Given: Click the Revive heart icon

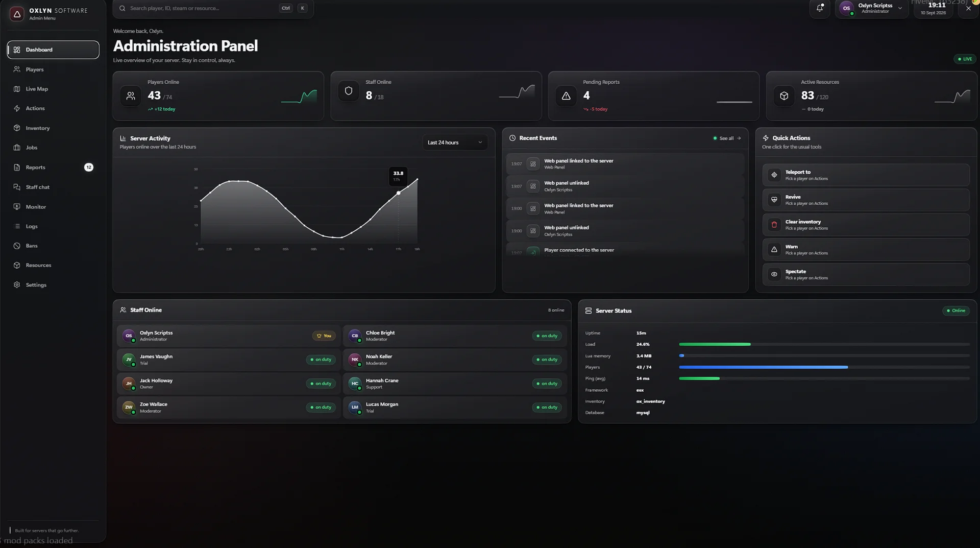Looking at the screenshot, I should pyautogui.click(x=774, y=200).
